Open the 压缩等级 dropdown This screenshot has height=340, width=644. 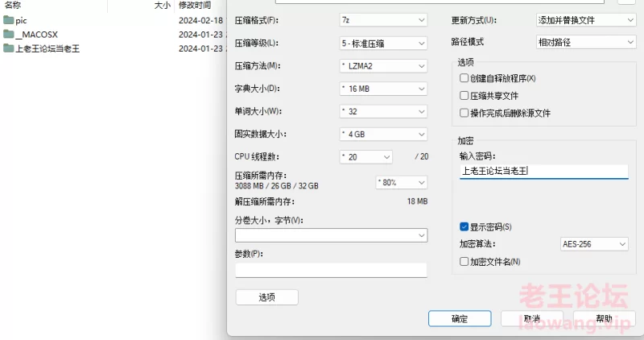click(x=383, y=44)
